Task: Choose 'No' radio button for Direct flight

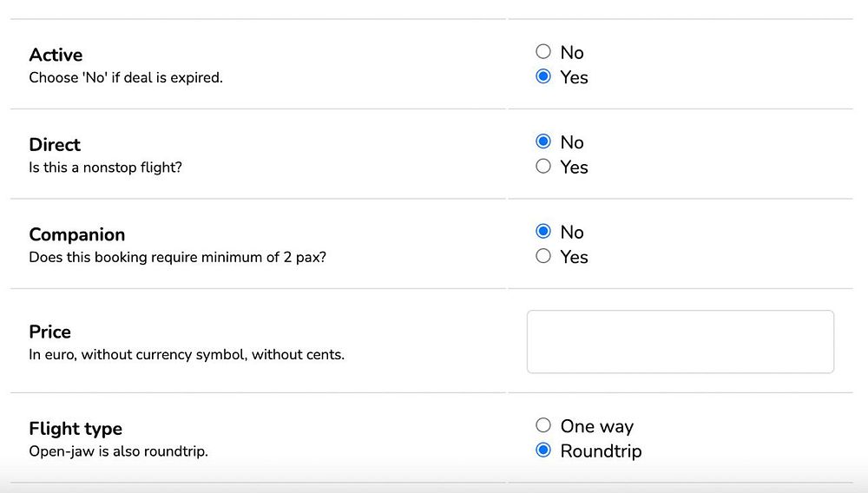Action: click(543, 141)
